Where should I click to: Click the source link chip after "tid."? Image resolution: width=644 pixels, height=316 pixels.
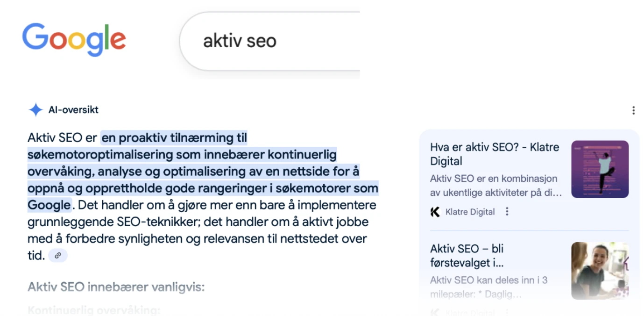[x=58, y=255]
